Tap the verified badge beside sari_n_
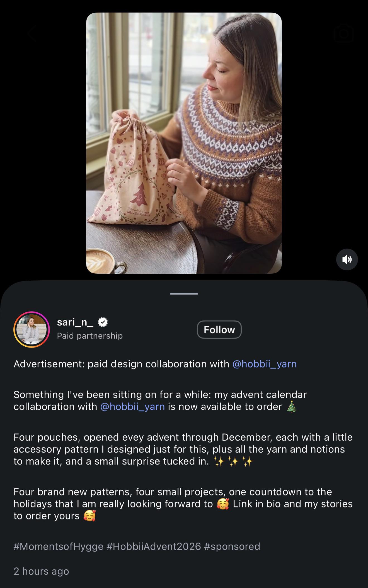This screenshot has height=588, width=368. pos(103,322)
